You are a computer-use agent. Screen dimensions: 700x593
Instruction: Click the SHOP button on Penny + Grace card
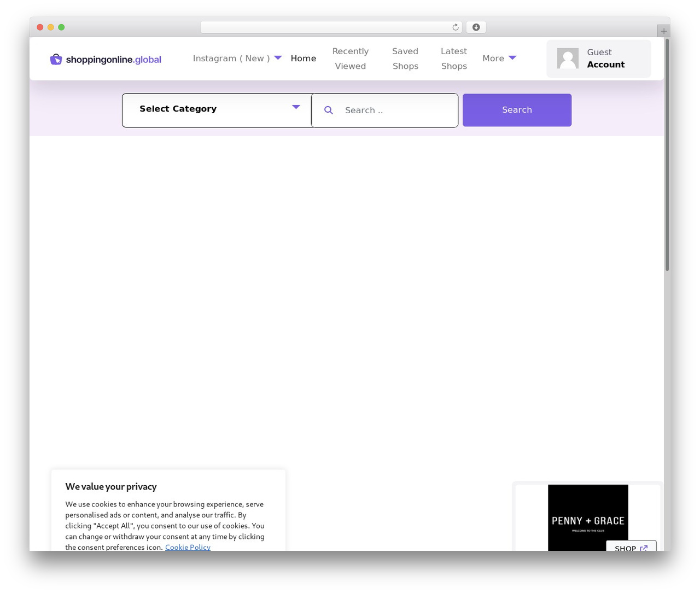pos(631,547)
